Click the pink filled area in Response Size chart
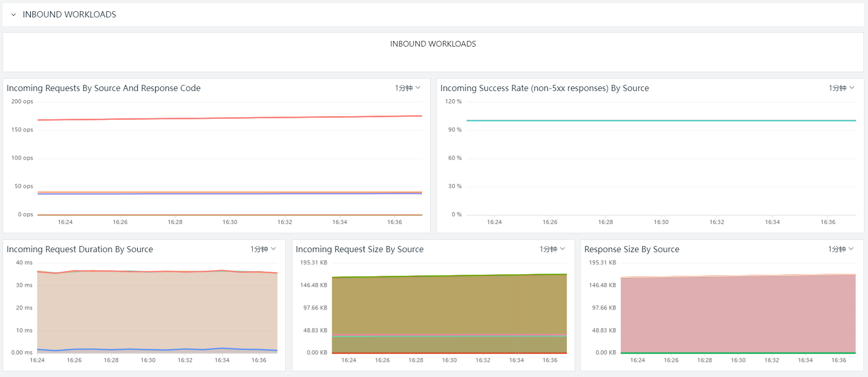This screenshot has width=868, height=377. click(x=738, y=315)
